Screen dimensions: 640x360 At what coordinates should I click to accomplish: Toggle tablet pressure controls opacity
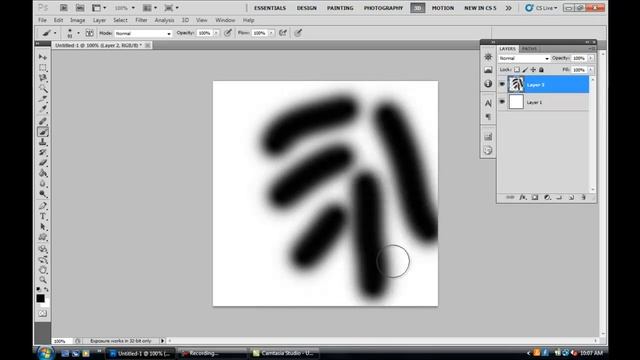(228, 33)
